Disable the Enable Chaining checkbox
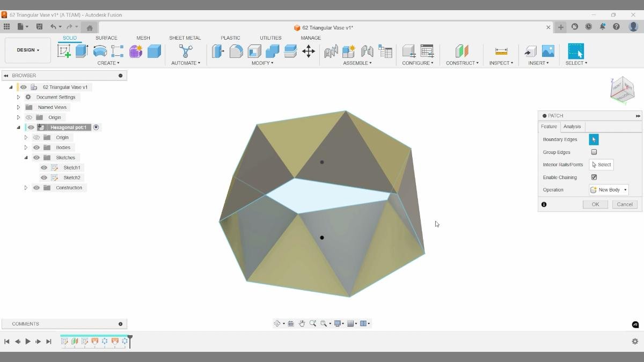The height and width of the screenshot is (362, 644). point(594,177)
